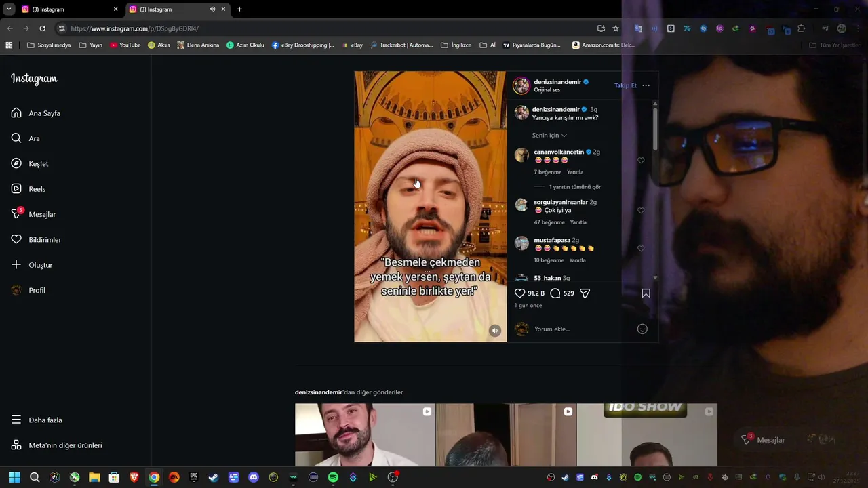
Task: Open a new browser tab
Action: pos(239,9)
